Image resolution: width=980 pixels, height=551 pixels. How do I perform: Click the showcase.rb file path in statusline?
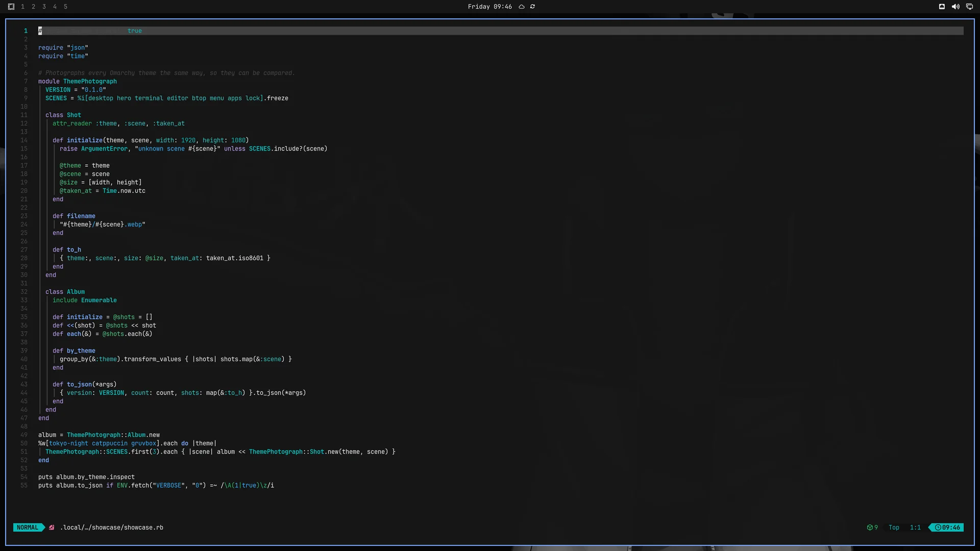click(x=112, y=528)
